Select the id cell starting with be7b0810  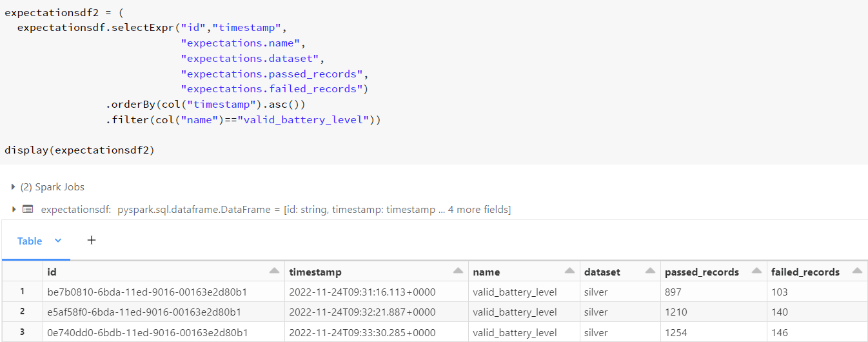147,292
